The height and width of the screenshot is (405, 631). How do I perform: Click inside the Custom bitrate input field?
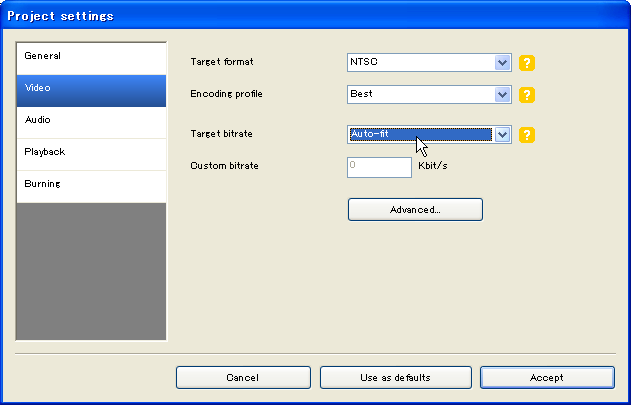pyautogui.click(x=379, y=166)
